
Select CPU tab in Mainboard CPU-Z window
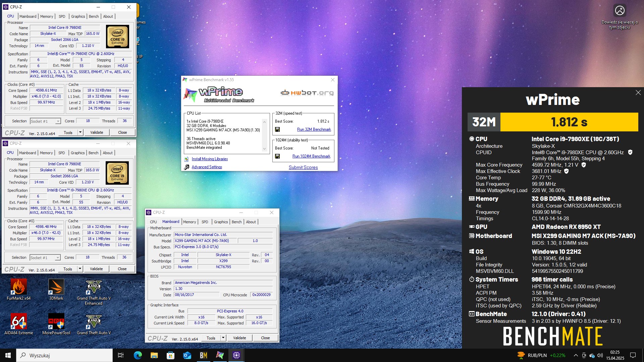[153, 222]
